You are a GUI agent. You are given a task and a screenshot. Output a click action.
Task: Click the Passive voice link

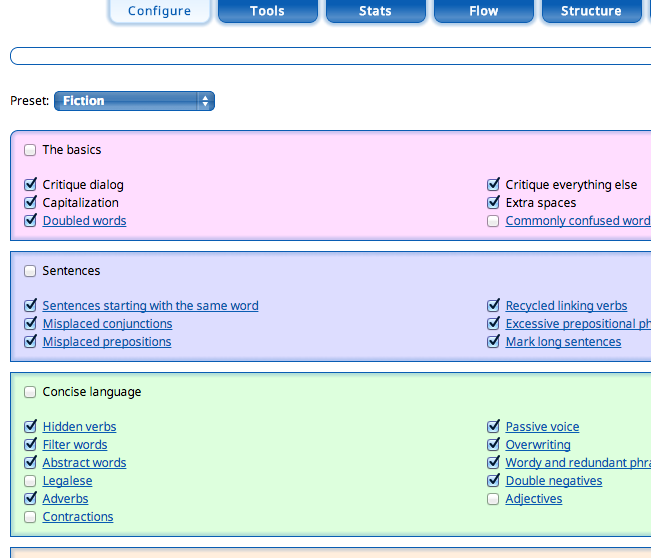[542, 427]
